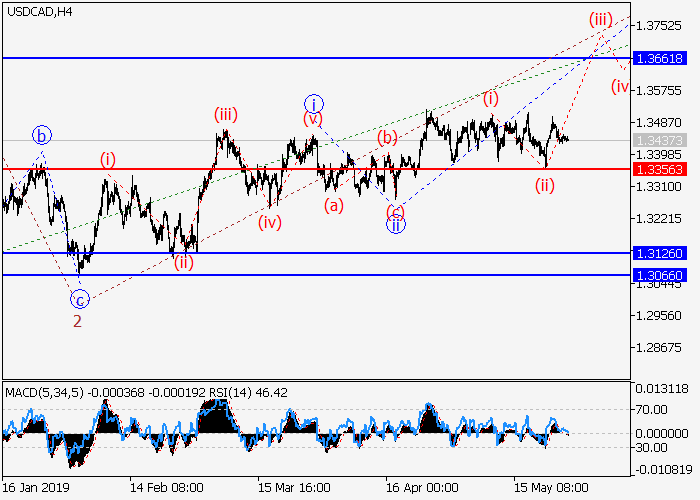Click the red '2' wave label

coord(77,321)
